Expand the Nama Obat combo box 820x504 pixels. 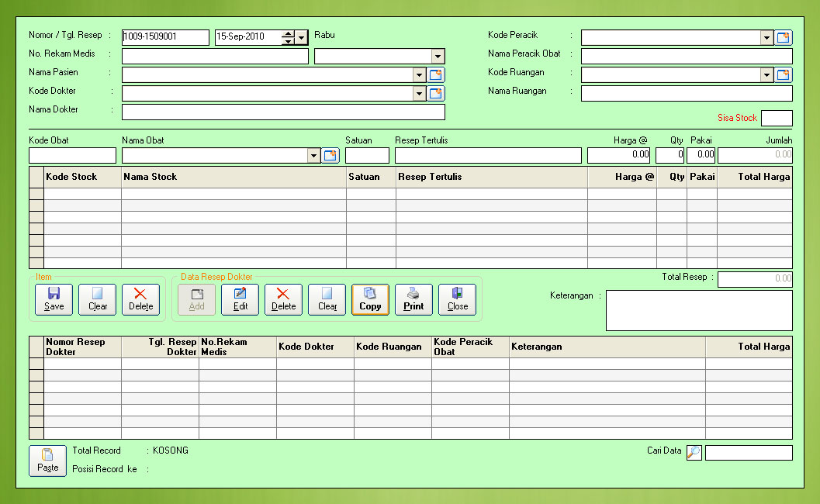[314, 156]
